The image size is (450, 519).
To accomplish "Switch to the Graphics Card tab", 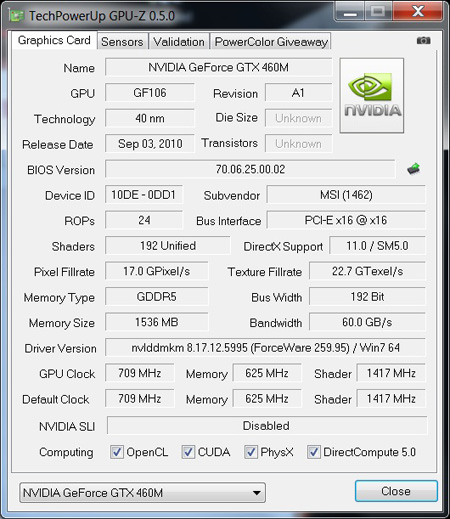I will click(54, 40).
